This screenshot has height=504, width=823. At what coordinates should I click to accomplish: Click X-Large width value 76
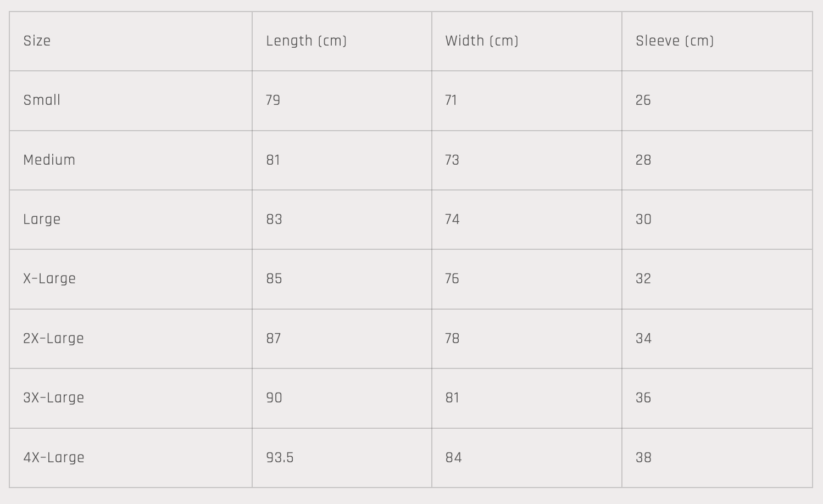[x=452, y=279]
